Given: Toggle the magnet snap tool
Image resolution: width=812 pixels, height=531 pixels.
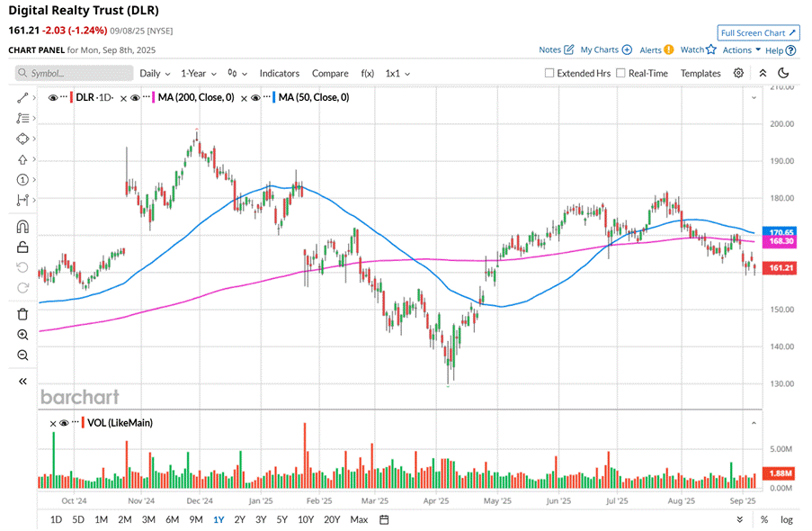Looking at the screenshot, I should pyautogui.click(x=22, y=227).
